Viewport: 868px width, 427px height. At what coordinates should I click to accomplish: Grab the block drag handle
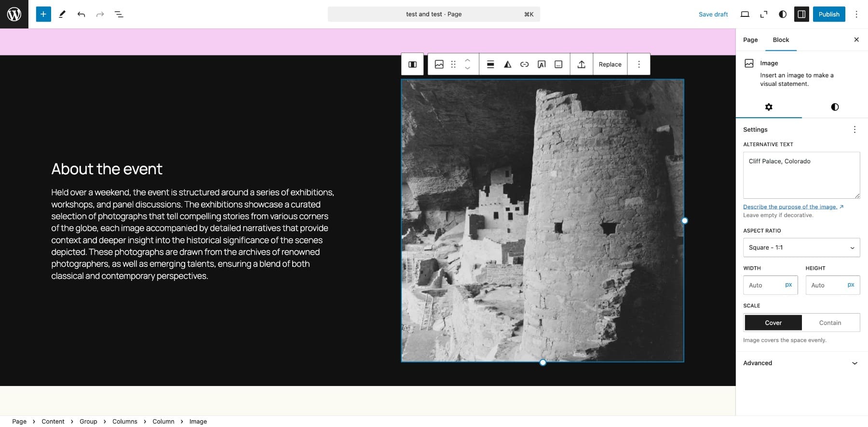pos(453,64)
